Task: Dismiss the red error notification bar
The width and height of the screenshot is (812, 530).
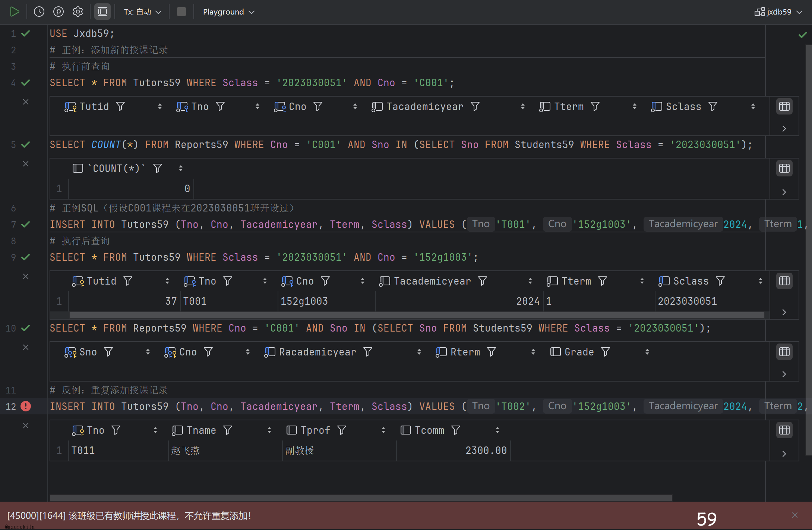Action: (x=795, y=515)
